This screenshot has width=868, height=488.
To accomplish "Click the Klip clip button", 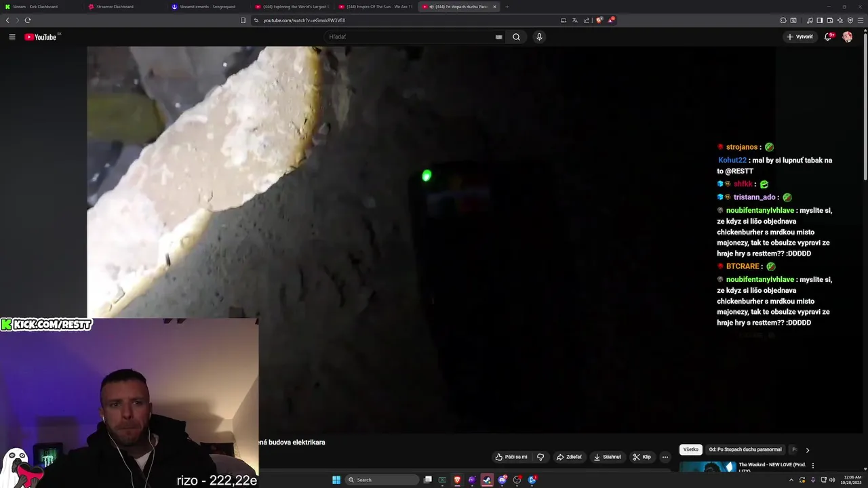I will click(642, 457).
